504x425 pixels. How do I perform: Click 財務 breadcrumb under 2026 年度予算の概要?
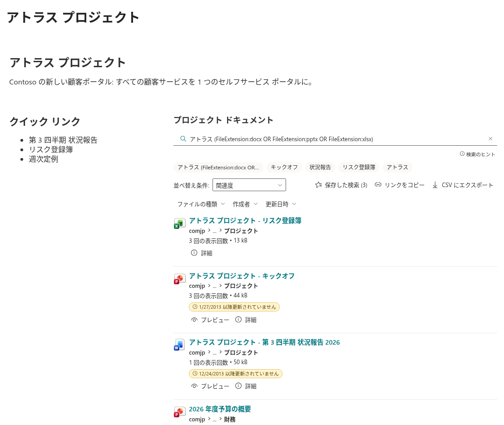click(x=229, y=420)
